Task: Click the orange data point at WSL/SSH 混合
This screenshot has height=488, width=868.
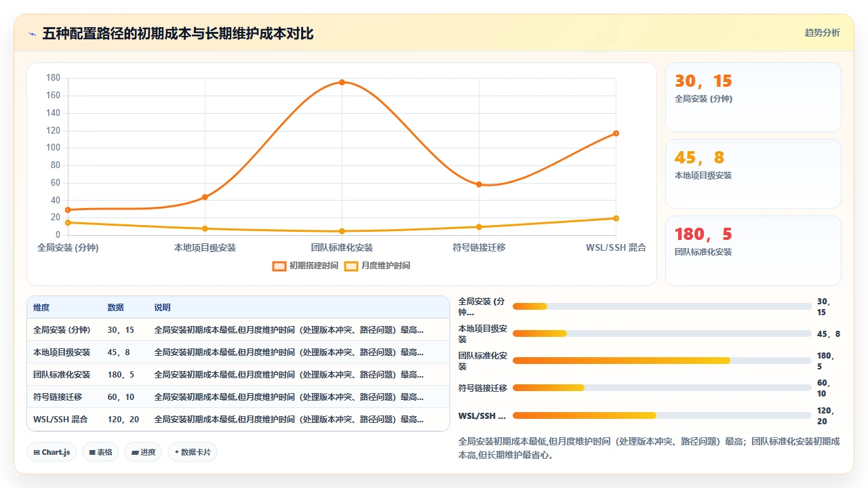Action: coord(616,133)
